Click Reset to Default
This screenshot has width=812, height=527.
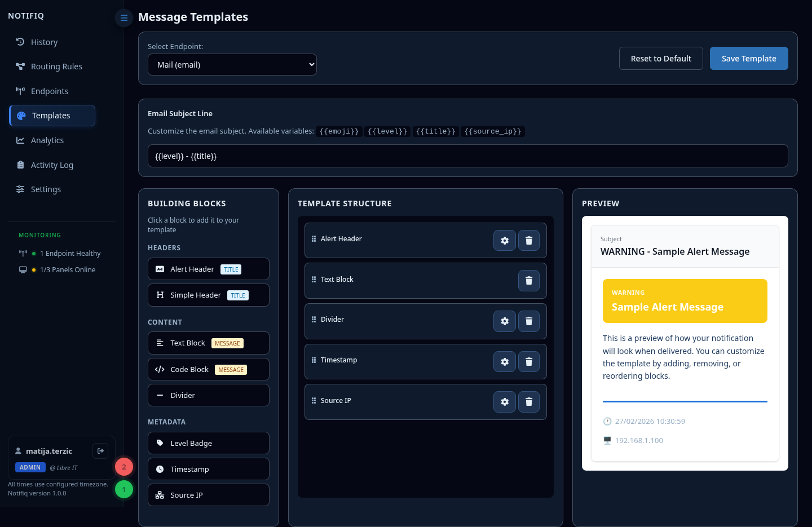[x=661, y=59]
